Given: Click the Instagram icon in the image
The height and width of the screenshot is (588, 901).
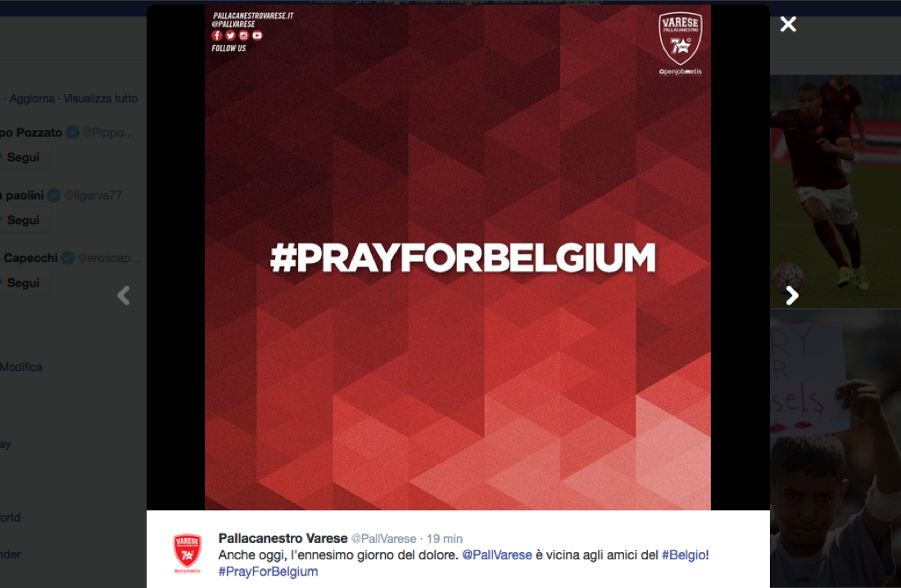Looking at the screenshot, I should tap(243, 36).
